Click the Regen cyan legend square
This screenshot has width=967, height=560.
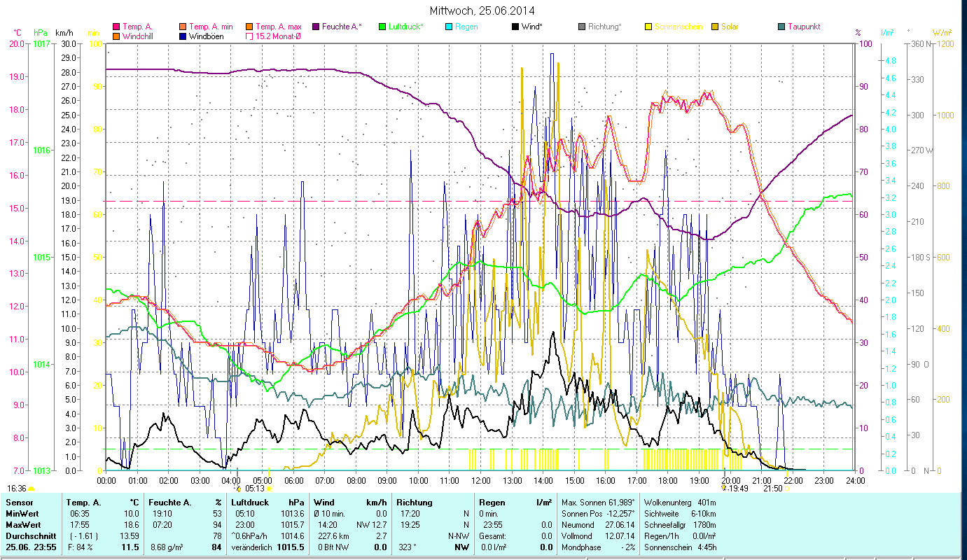pos(449,27)
